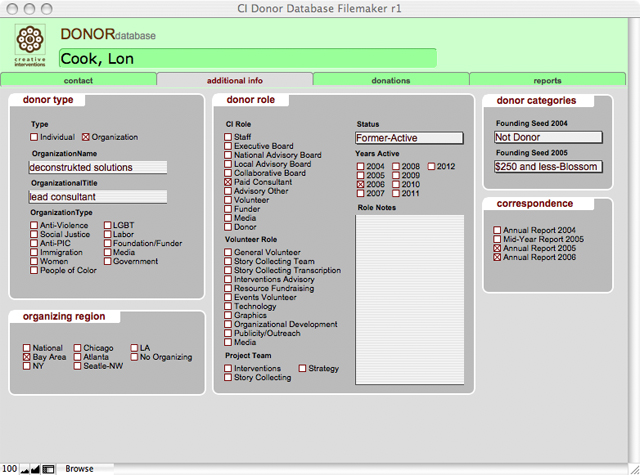Open the reports tab
This screenshot has width=640, height=475.
point(547,80)
